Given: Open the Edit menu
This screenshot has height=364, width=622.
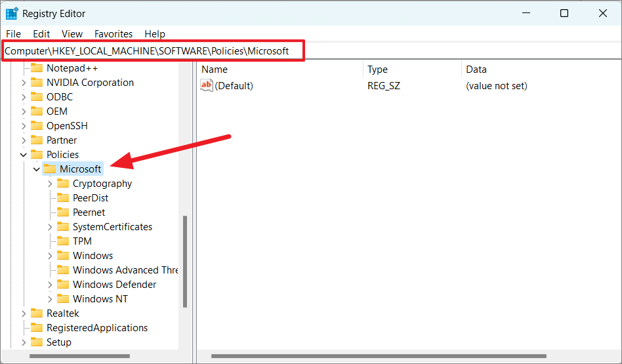Looking at the screenshot, I should click(41, 34).
